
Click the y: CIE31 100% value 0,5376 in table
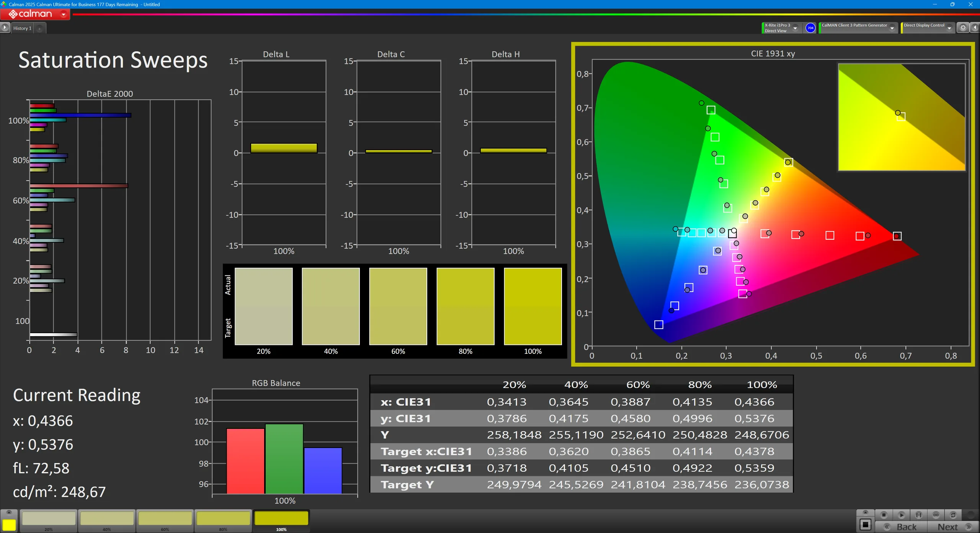pyautogui.click(x=754, y=418)
